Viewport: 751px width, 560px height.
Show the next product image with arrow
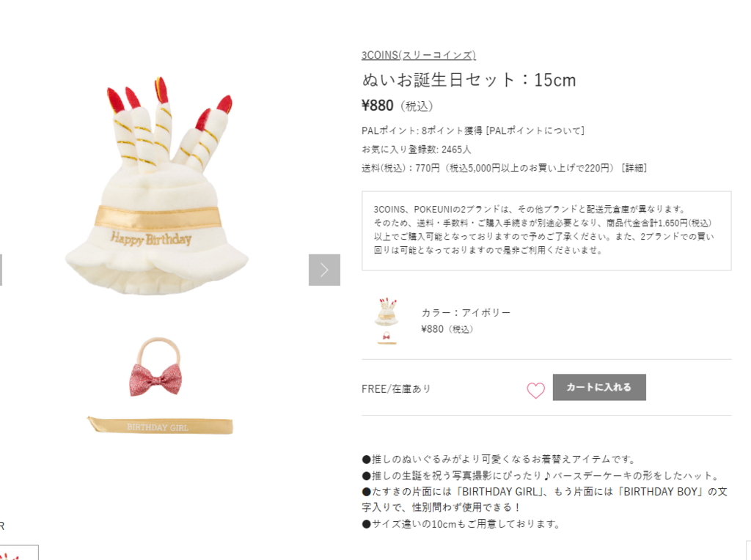(x=324, y=270)
